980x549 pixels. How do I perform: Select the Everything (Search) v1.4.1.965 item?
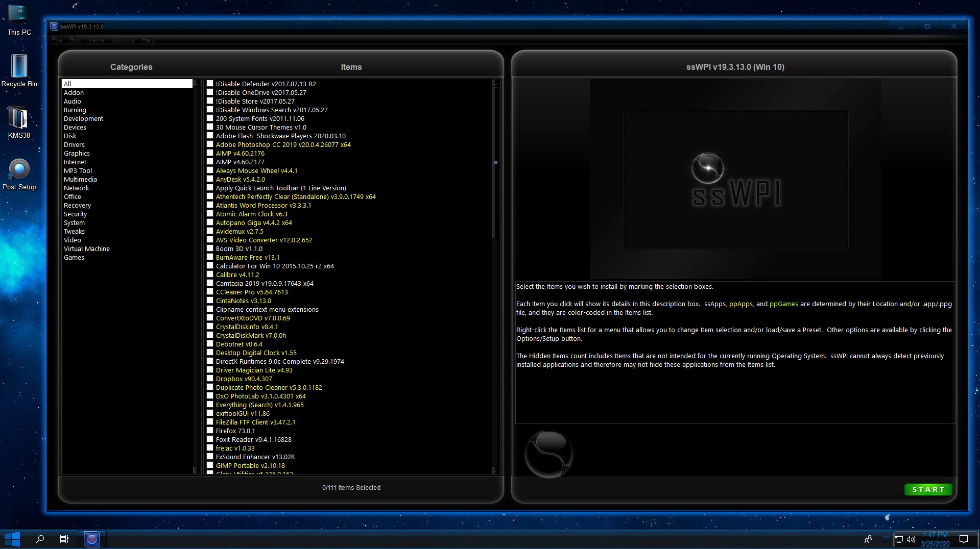[x=259, y=405]
